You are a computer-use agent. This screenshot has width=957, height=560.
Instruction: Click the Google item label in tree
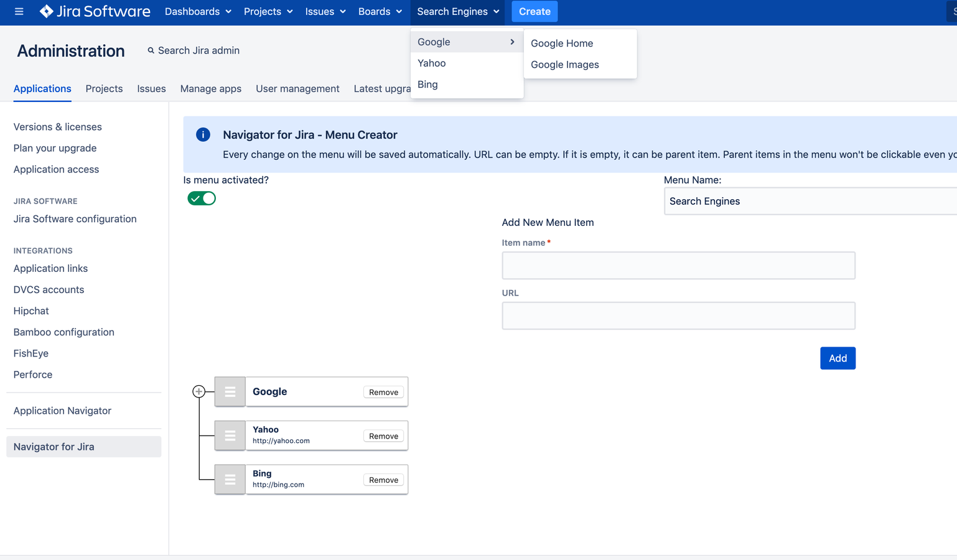point(269,391)
